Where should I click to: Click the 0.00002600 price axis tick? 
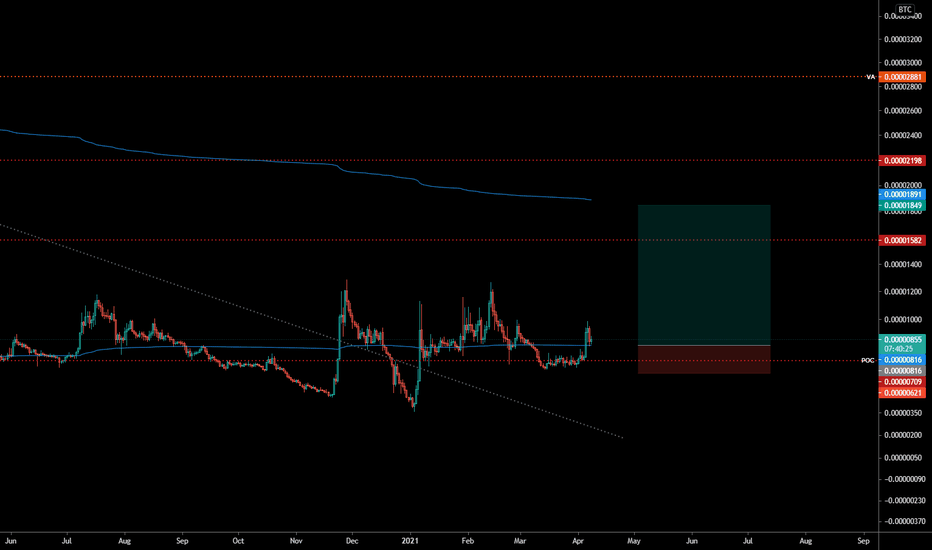(x=903, y=111)
